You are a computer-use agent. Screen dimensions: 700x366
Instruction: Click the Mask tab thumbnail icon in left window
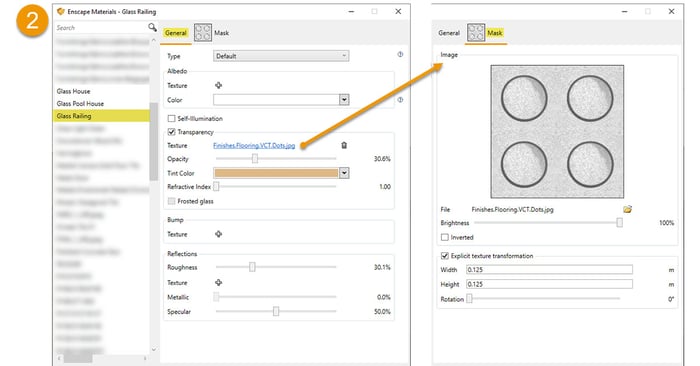point(203,33)
